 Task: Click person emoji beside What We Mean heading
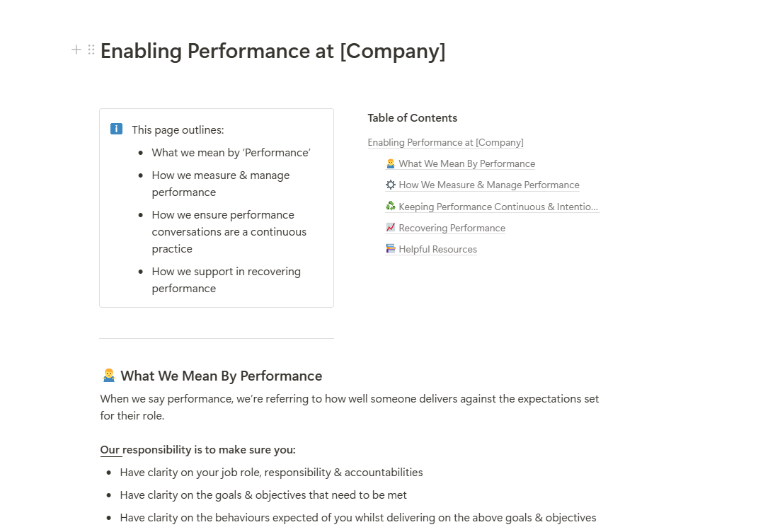pos(108,376)
